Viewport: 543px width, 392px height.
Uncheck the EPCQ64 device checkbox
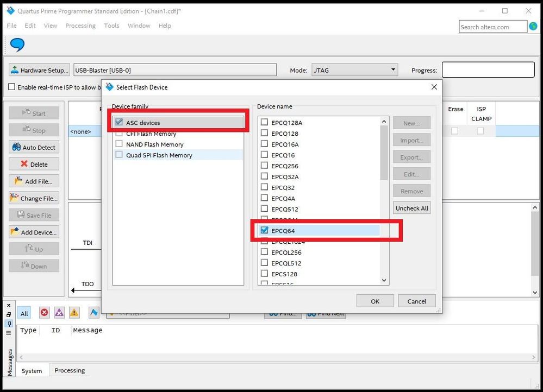coord(265,230)
